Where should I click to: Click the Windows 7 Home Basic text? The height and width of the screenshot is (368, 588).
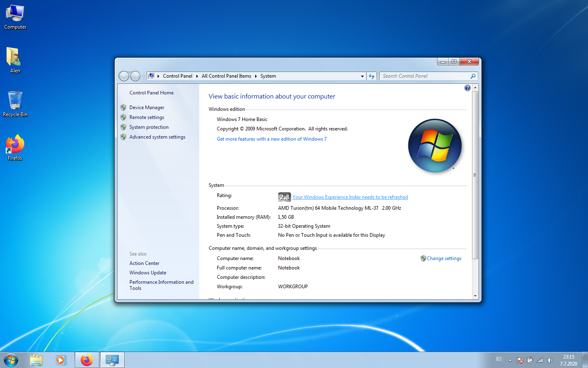click(x=242, y=119)
